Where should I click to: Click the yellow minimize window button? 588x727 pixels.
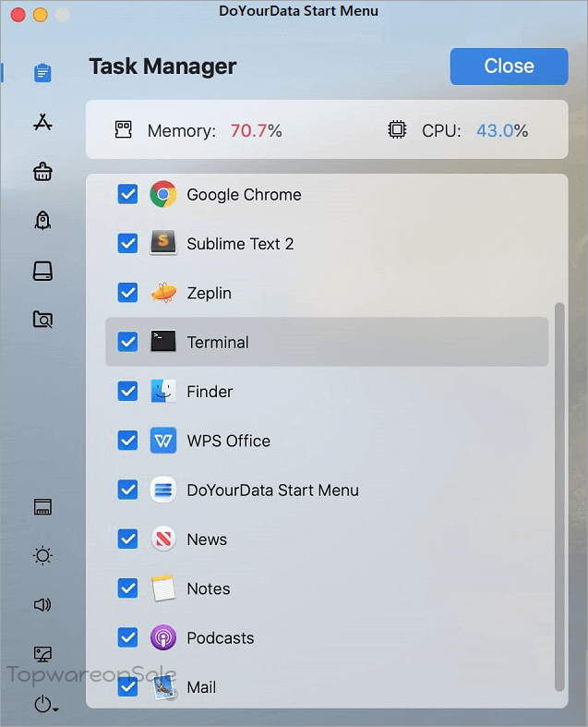(x=41, y=15)
